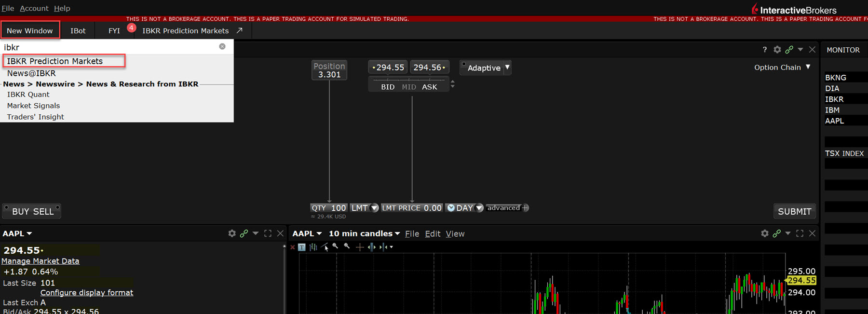
Task: Select the BUY side
Action: [x=20, y=211]
